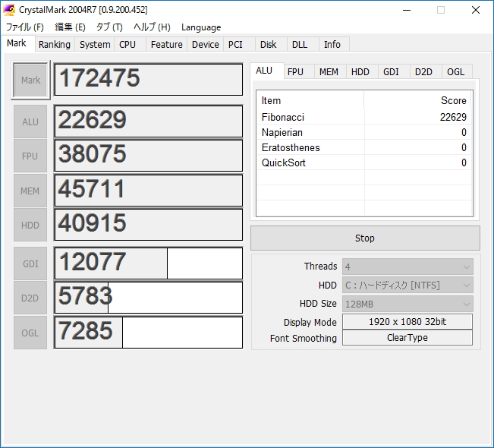Image resolution: width=494 pixels, height=448 pixels.
Task: Switch to the Ranking tab
Action: coord(55,45)
